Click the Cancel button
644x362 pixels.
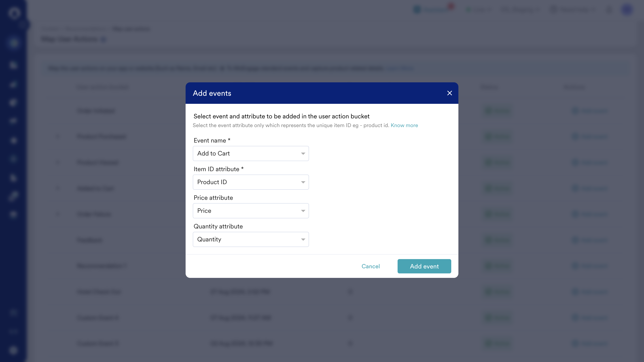pyautogui.click(x=371, y=266)
